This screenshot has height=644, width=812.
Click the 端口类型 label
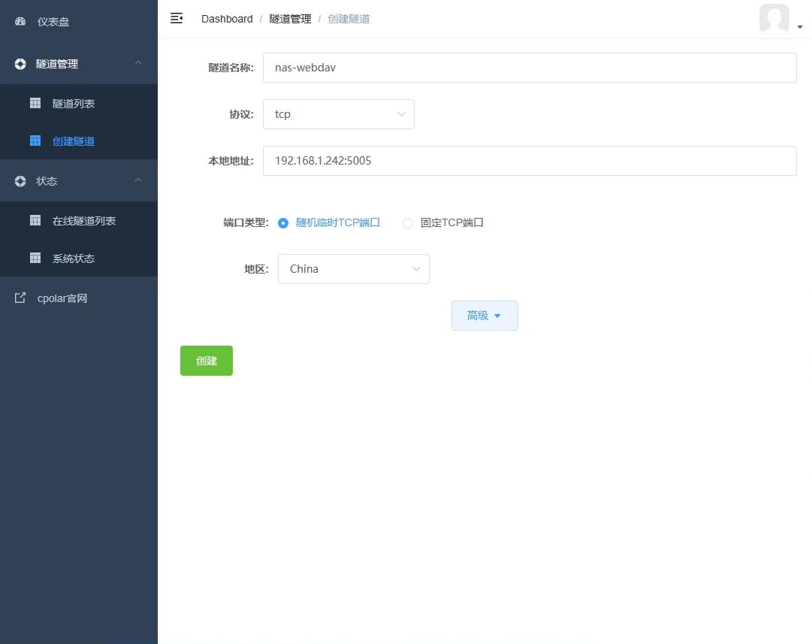(246, 222)
